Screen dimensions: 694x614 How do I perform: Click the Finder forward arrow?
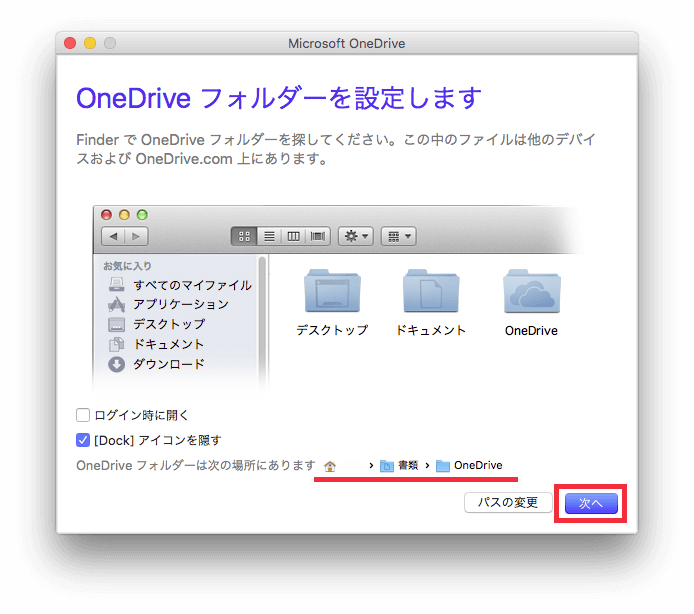pos(136,236)
